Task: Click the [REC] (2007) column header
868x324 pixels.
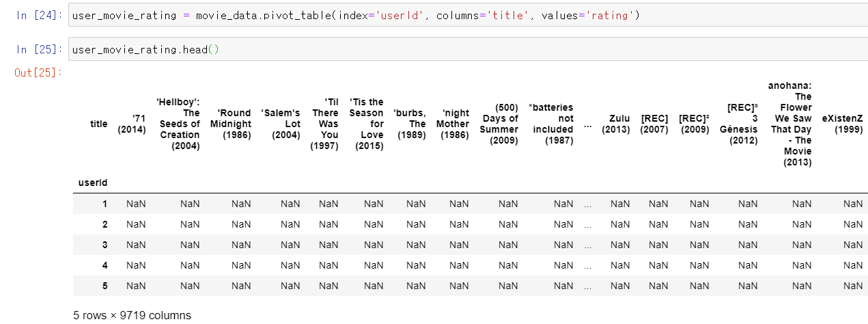Action: coord(654,124)
